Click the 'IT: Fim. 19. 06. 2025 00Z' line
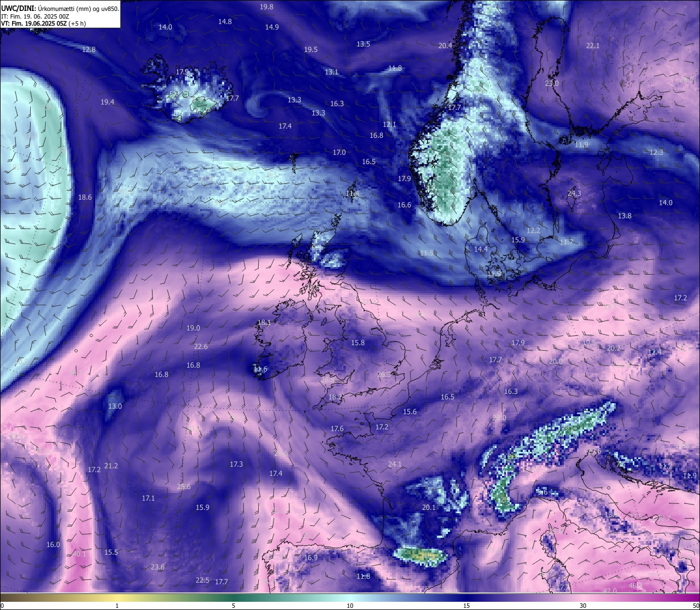The image size is (700, 610). pyautogui.click(x=35, y=16)
